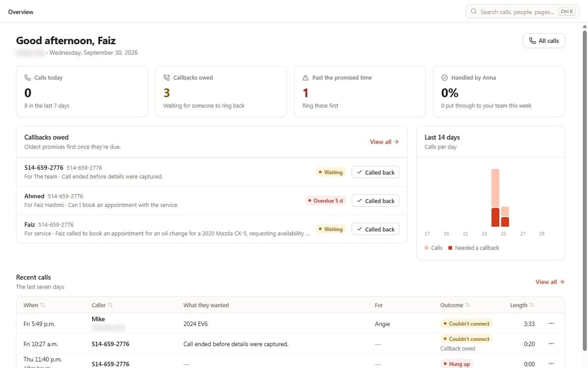Sort recent calls by the Caller column
Screen dimensions: 588x368
point(102,305)
